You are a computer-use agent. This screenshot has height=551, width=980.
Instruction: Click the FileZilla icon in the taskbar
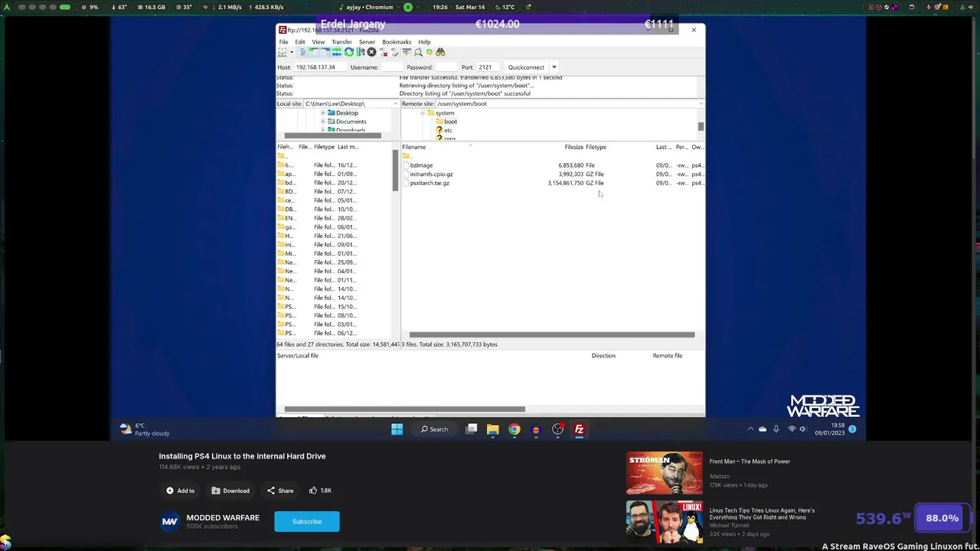[579, 429]
